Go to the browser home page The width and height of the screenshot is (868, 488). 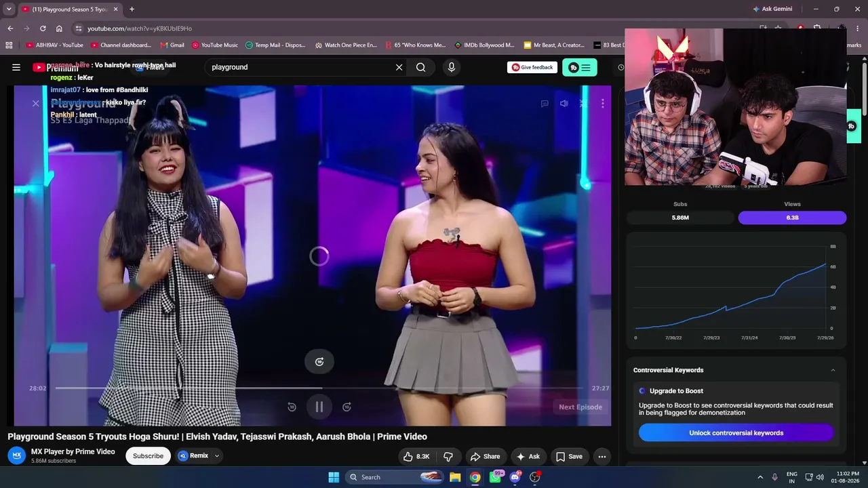pos(59,28)
